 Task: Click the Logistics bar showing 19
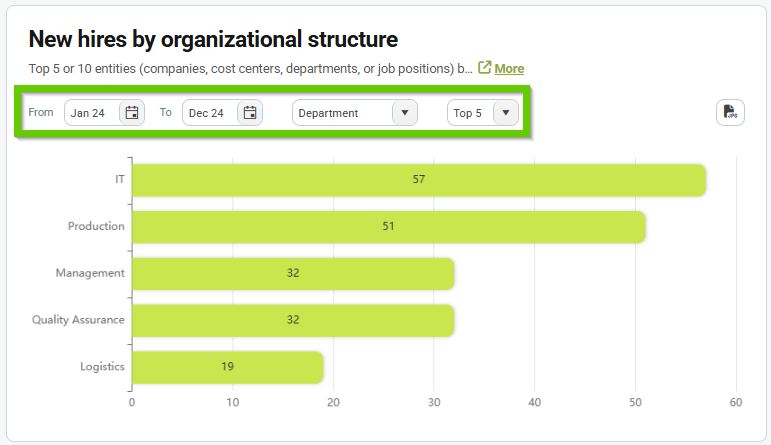227,367
